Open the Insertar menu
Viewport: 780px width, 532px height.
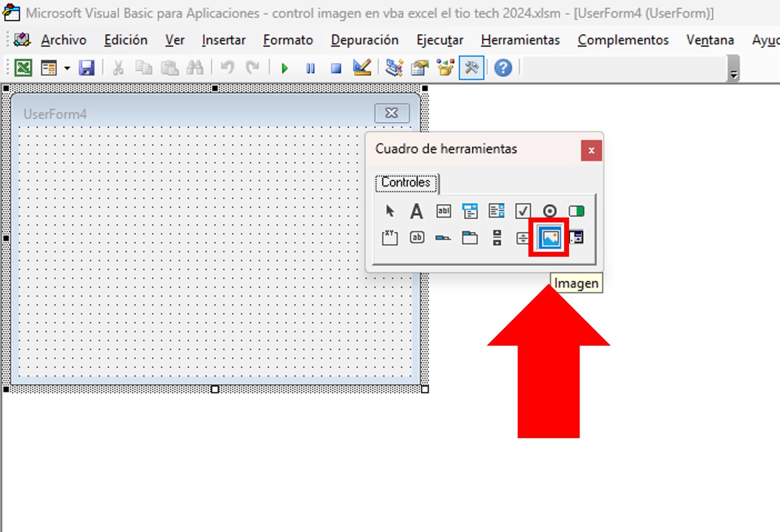[x=224, y=40]
